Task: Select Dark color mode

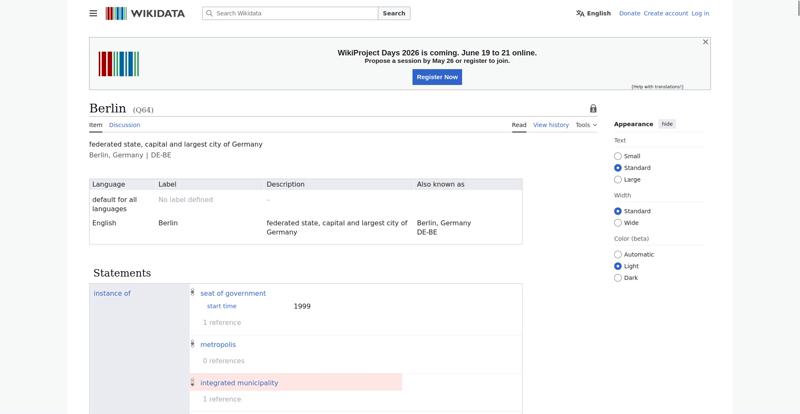Action: pos(618,278)
